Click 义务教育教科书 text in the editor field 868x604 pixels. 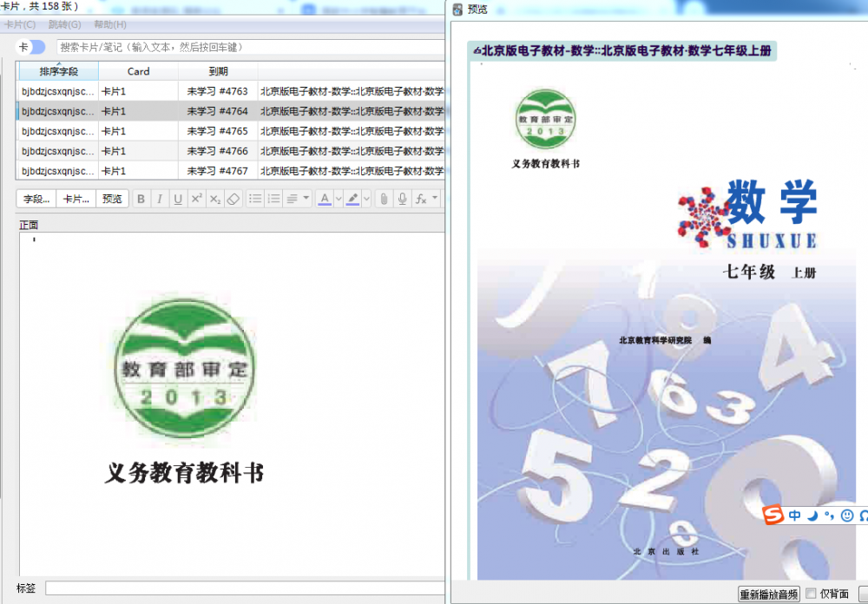[184, 473]
